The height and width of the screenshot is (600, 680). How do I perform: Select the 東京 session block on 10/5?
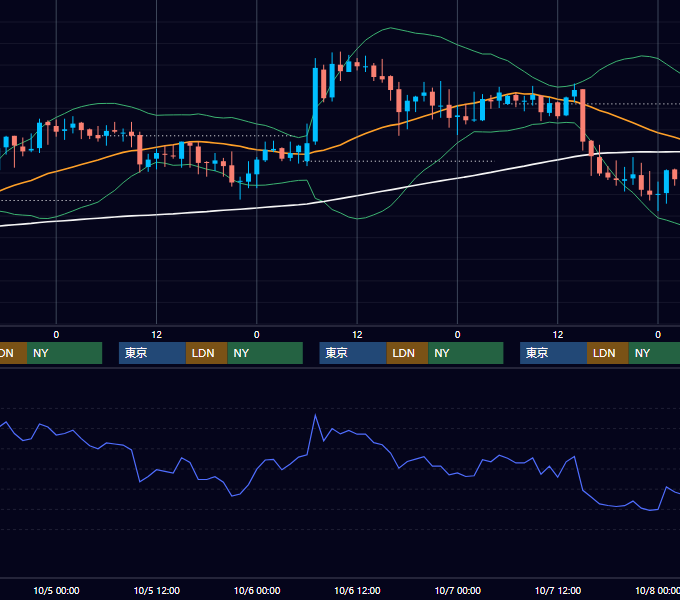[x=152, y=353]
